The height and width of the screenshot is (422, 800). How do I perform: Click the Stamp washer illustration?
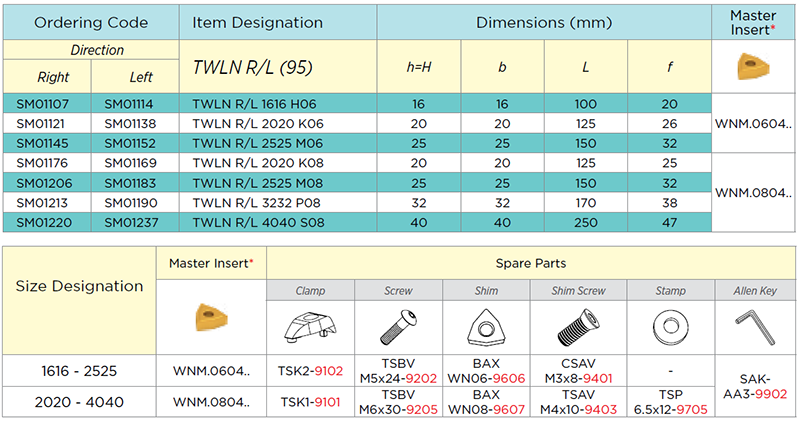[x=670, y=327]
